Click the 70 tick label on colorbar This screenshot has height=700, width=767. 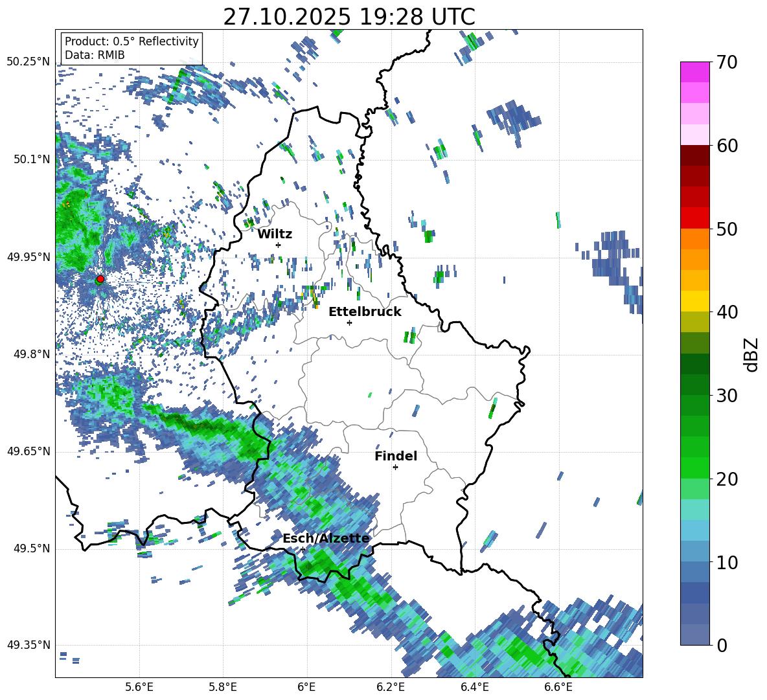point(727,63)
